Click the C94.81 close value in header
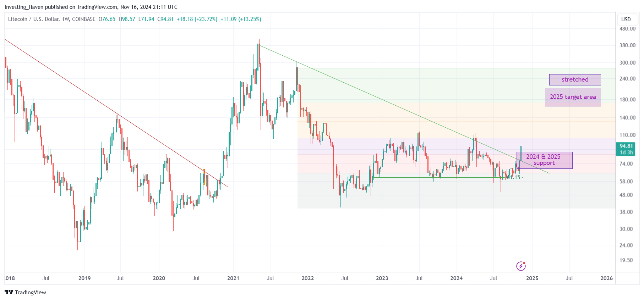644x300 pixels. click(165, 19)
